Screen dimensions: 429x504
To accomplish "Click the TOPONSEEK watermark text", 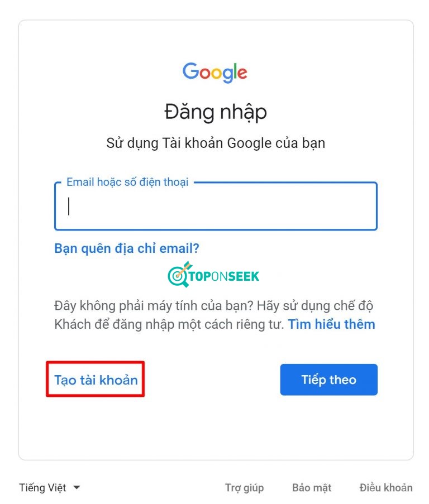I will pos(224,276).
